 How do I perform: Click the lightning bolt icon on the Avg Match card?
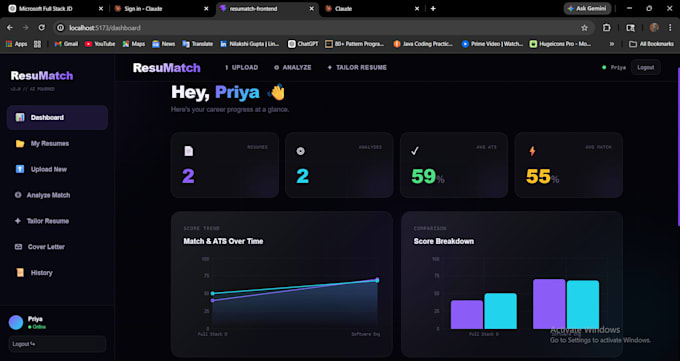click(x=532, y=151)
